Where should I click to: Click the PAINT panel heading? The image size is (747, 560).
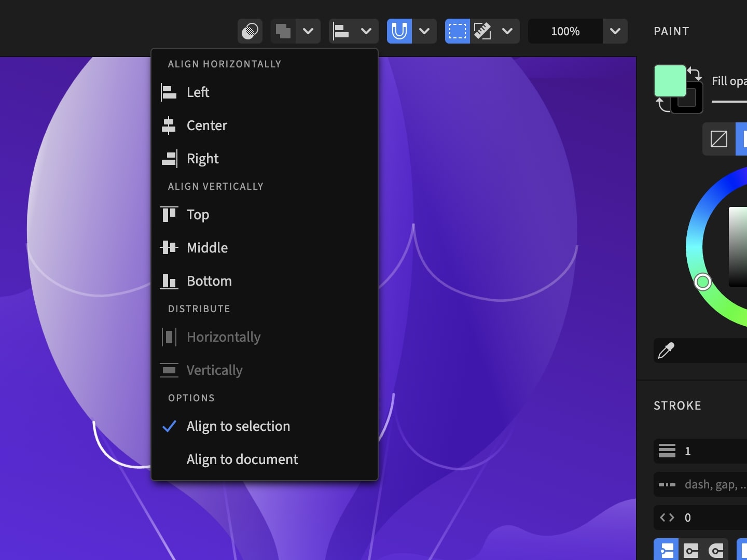(671, 31)
